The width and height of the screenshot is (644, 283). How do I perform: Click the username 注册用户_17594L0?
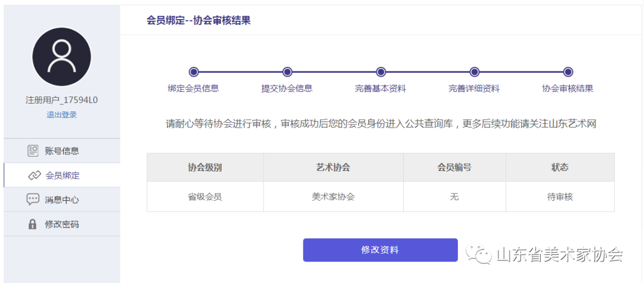[61, 101]
